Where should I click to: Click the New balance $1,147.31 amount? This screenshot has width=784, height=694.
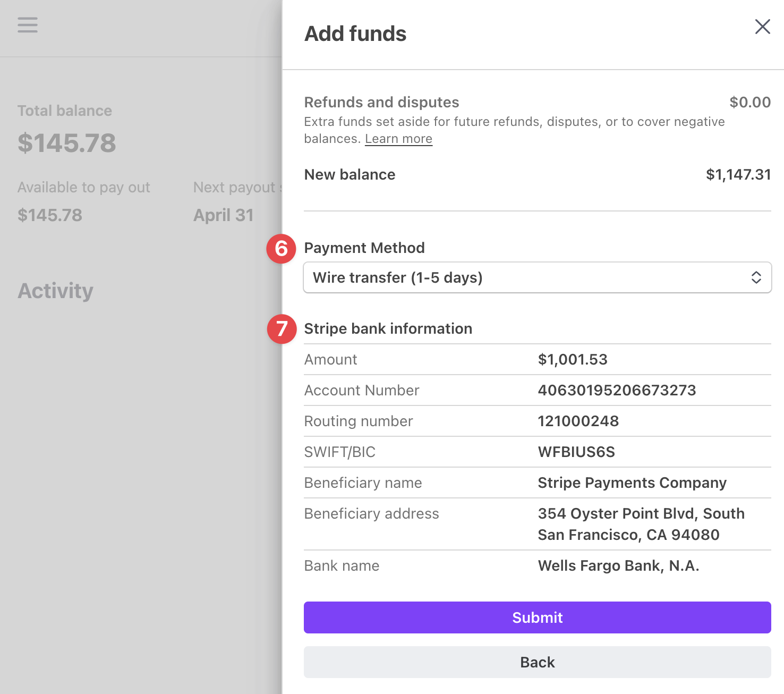pyautogui.click(x=738, y=175)
